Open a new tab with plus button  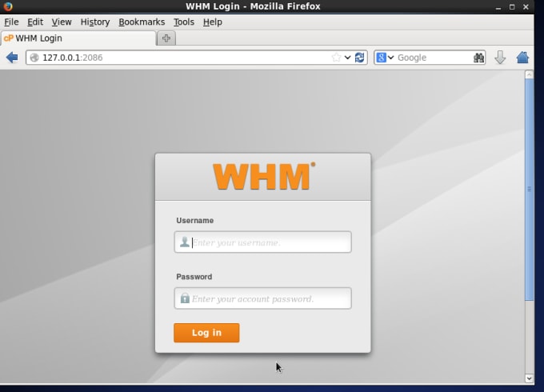click(x=166, y=38)
